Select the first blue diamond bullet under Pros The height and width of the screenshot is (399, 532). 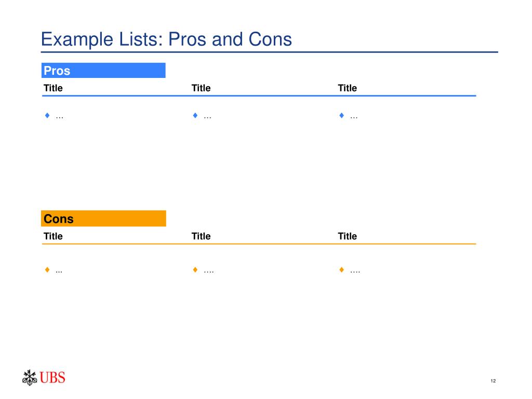pyautogui.click(x=47, y=115)
